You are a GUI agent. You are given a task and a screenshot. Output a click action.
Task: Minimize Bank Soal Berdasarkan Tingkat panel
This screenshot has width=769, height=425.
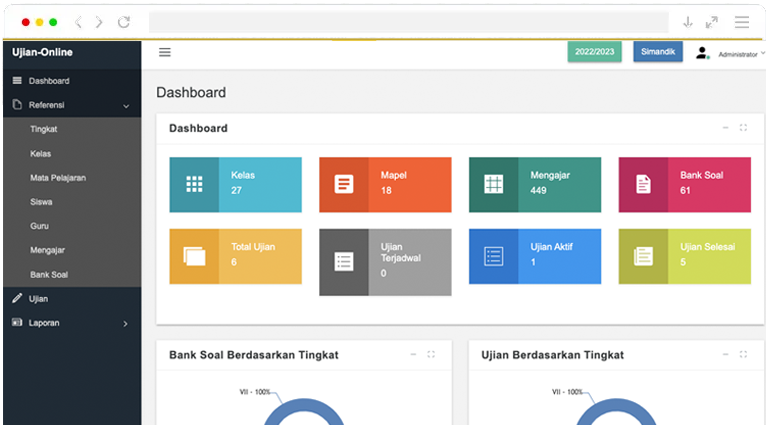pos(413,354)
